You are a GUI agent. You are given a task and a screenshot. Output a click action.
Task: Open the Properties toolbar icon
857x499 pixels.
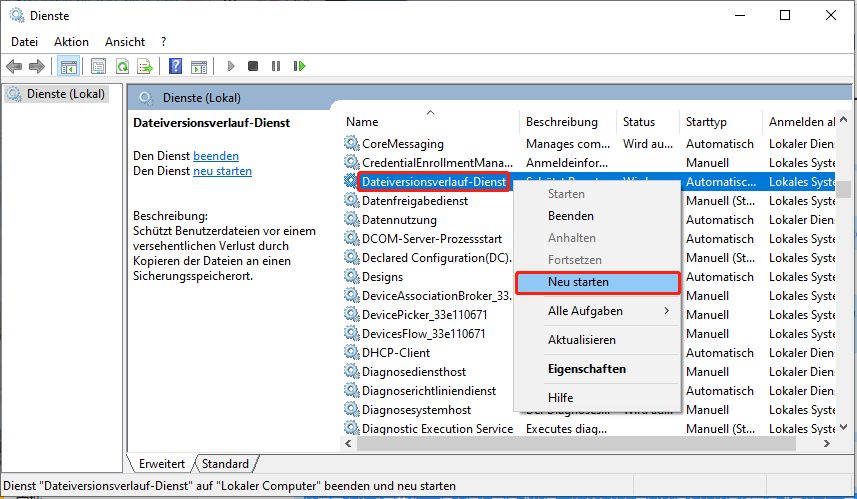tap(98, 67)
